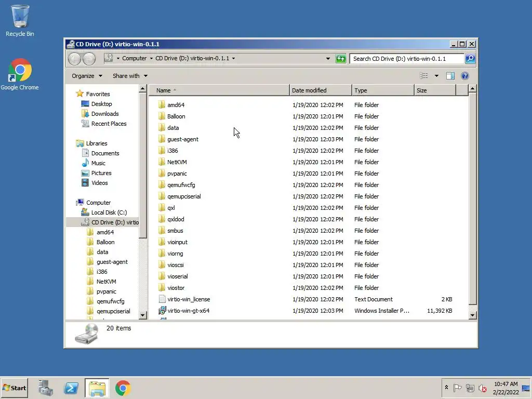Select the virtio-win_license text document icon
532x399 pixels.
click(x=162, y=299)
